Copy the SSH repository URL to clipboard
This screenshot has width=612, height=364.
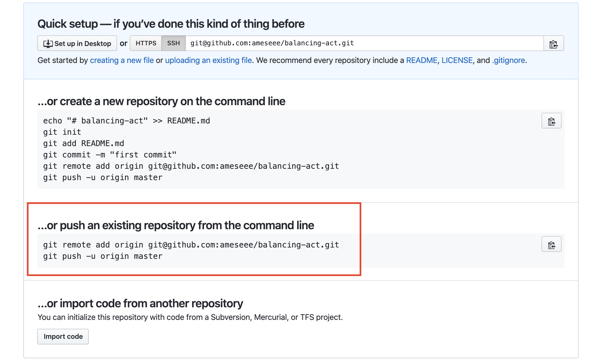point(553,44)
